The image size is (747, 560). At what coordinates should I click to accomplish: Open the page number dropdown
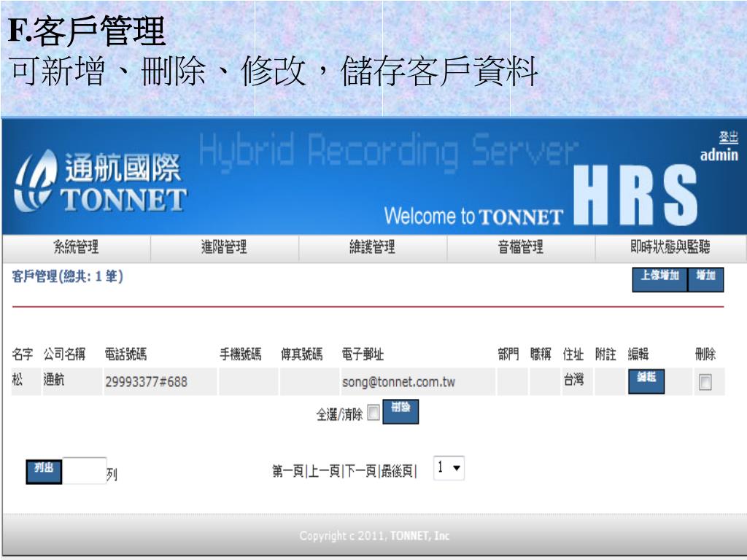[449, 468]
